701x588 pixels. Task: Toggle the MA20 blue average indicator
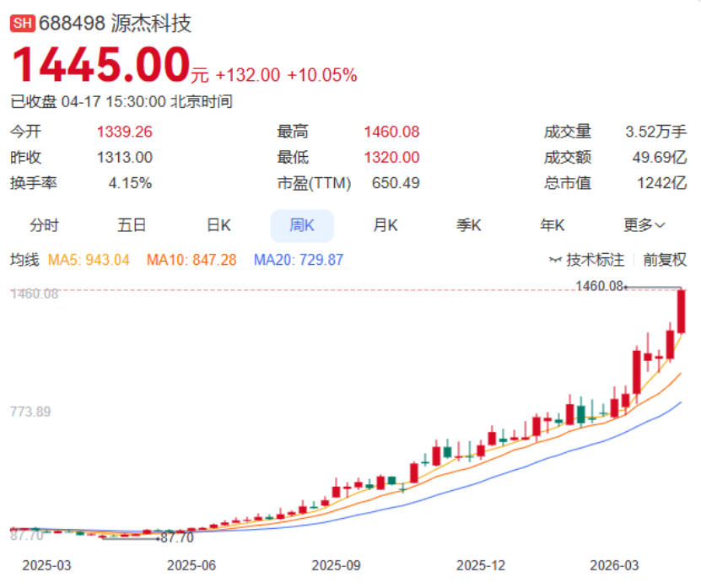tap(299, 260)
